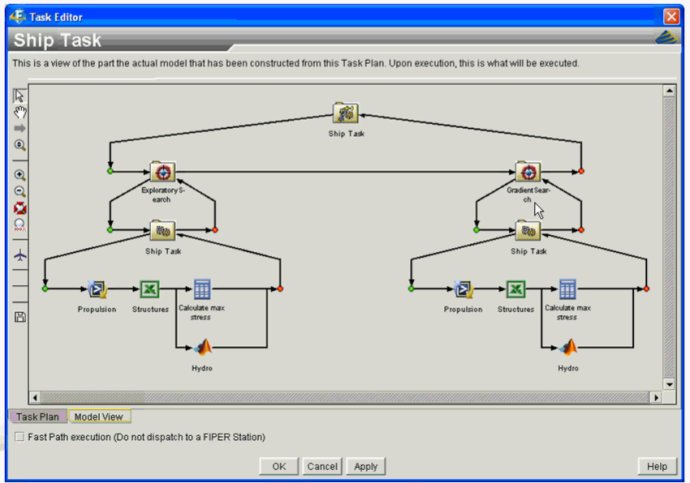Click the airplane icon in left toolbar
This screenshot has height=483, width=690.
pyautogui.click(x=20, y=255)
